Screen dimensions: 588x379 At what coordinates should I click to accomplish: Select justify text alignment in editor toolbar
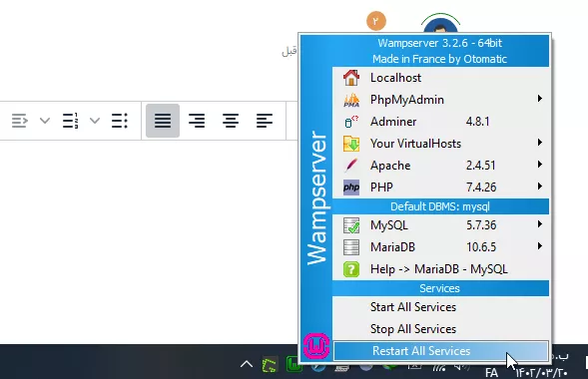coord(163,121)
